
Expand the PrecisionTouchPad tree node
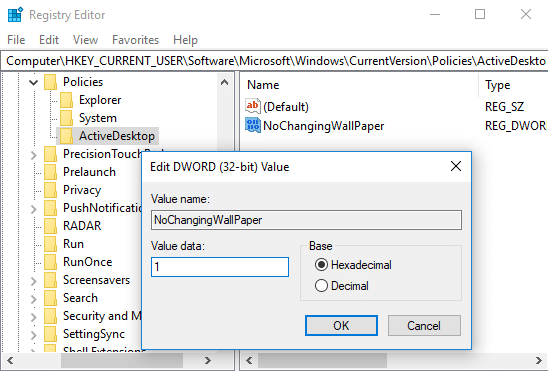(x=34, y=155)
